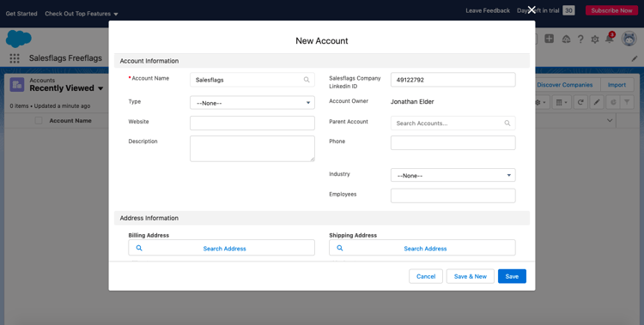Click Leave Feedback link

[x=488, y=10]
